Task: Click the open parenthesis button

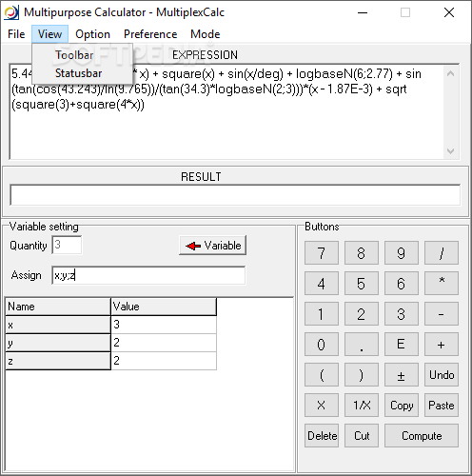Action: pyautogui.click(x=322, y=375)
